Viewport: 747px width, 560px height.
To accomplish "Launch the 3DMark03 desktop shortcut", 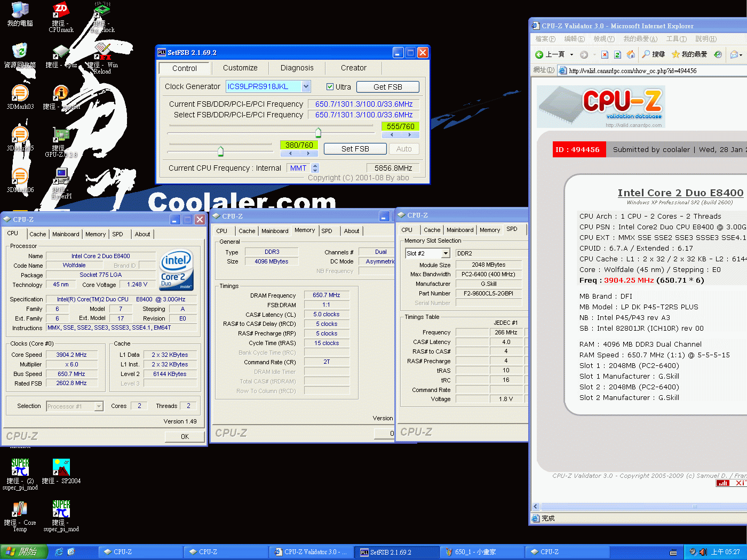I will (x=20, y=97).
